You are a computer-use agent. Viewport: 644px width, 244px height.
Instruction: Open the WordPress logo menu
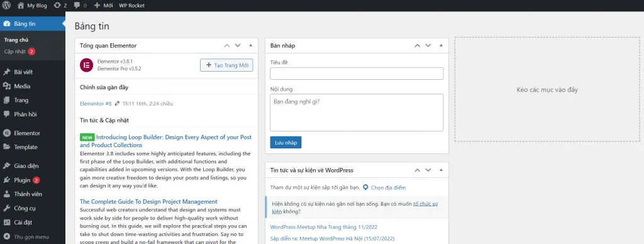click(6, 6)
